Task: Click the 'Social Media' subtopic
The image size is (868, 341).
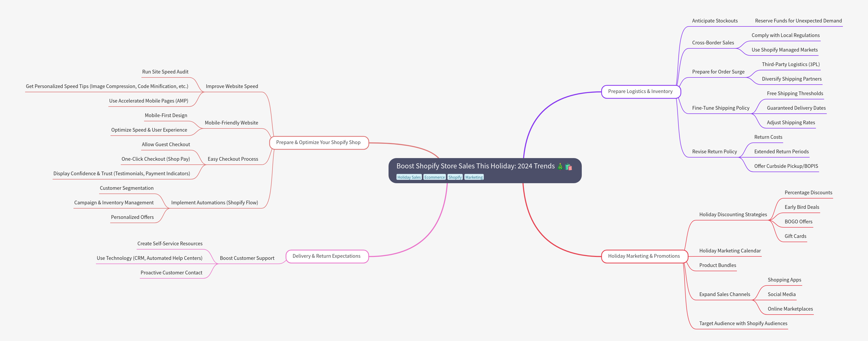Action: click(781, 294)
